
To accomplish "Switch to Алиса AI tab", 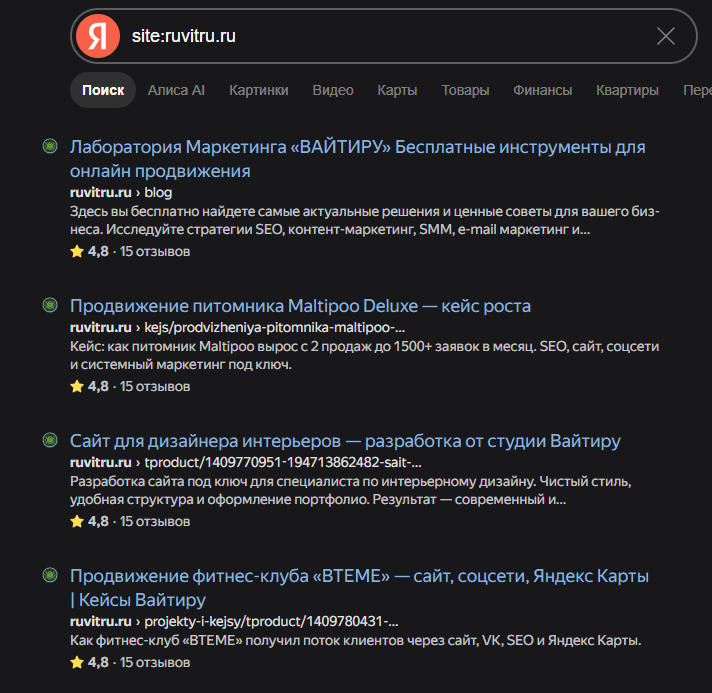I will pos(176,90).
